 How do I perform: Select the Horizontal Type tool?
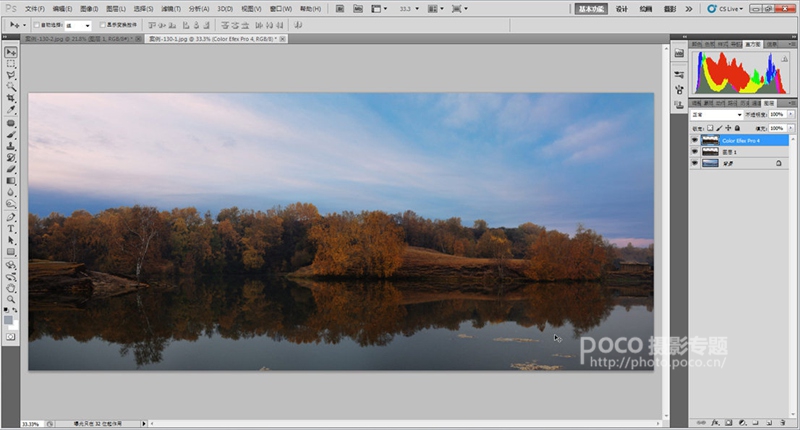11,229
